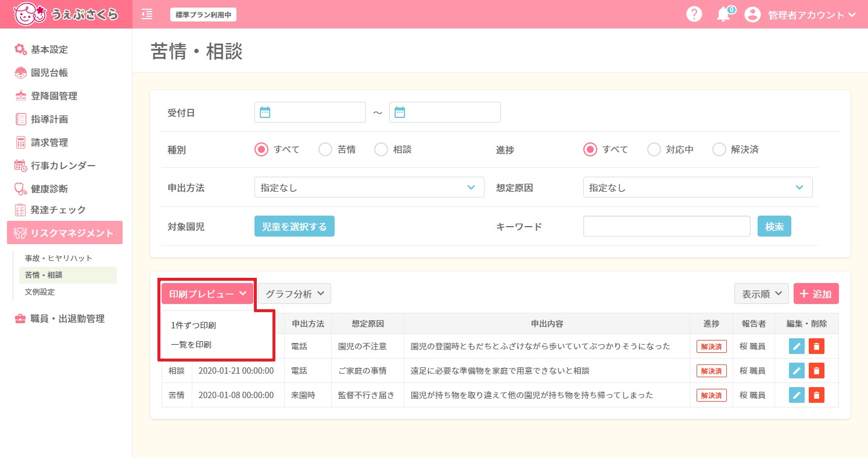This screenshot has width=868, height=458.
Task: Click 標準プラン利用中 badge
Action: point(203,15)
